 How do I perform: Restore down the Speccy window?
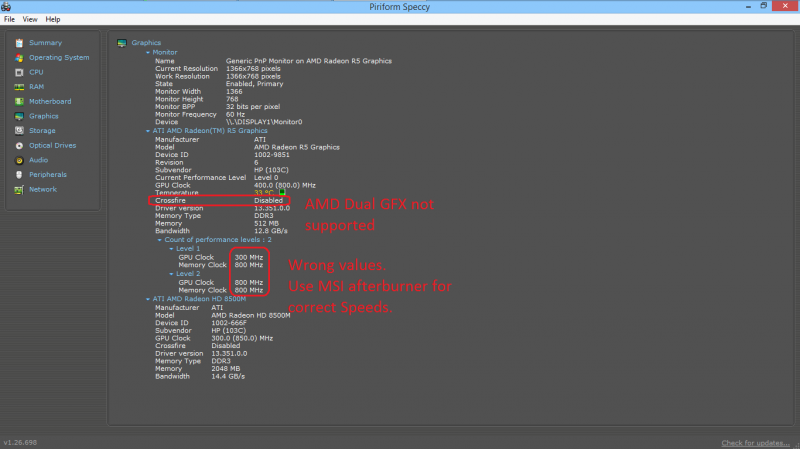764,6
